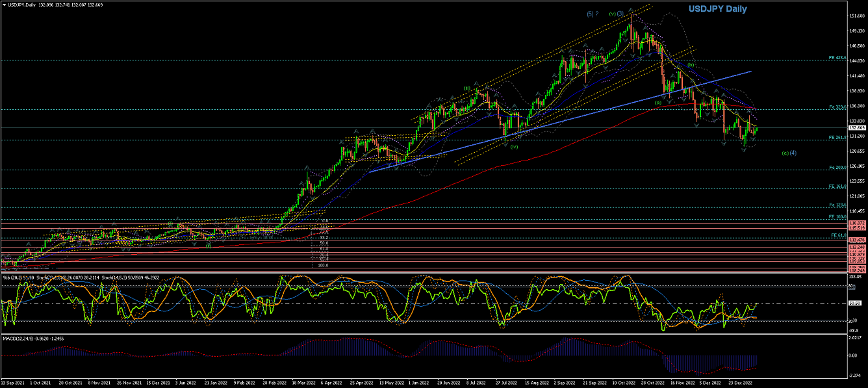Click the 0.00 level on MACD scale
Viewport: 868px width, 388px height.
click(854, 356)
